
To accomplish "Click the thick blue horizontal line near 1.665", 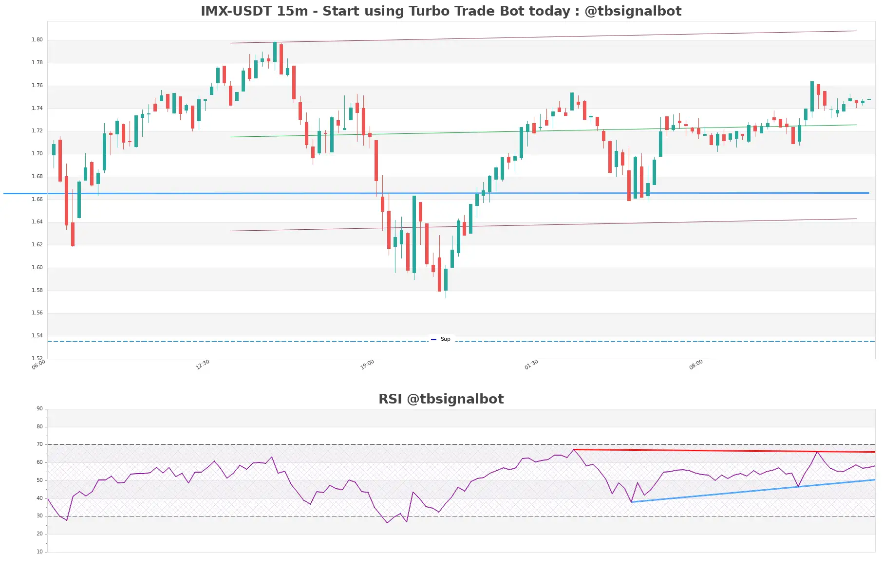I will point(436,193).
